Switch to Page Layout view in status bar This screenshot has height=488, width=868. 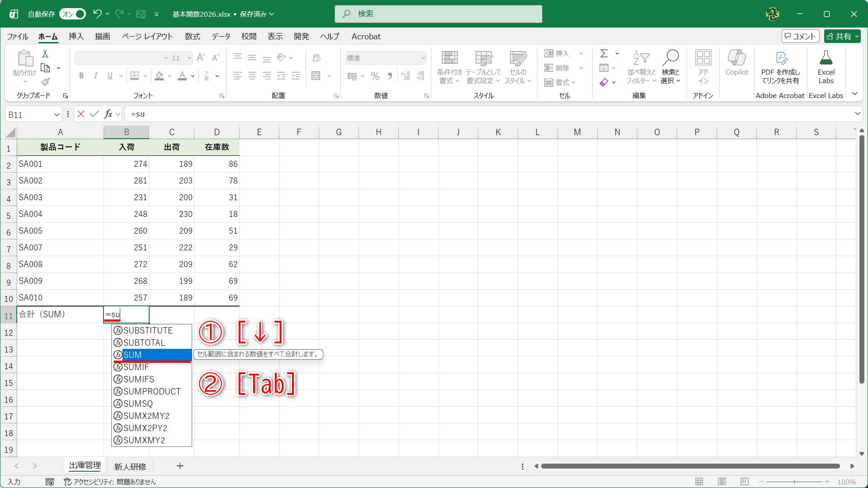click(722, 482)
